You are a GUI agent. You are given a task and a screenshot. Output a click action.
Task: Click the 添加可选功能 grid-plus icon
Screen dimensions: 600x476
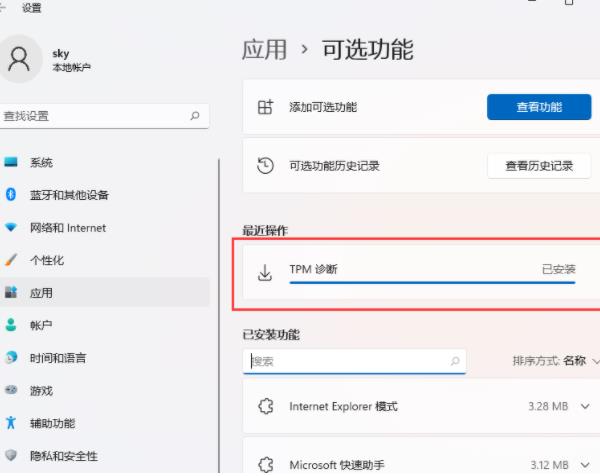point(266,107)
